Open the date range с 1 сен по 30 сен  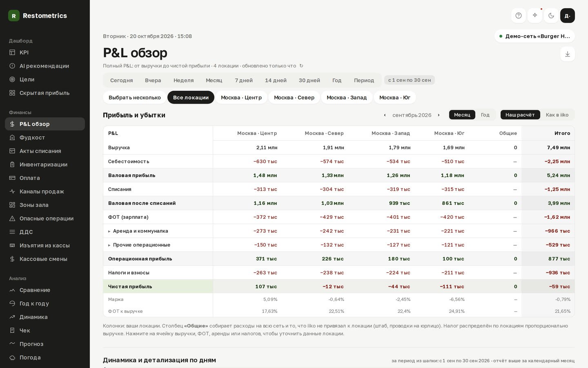tap(410, 80)
